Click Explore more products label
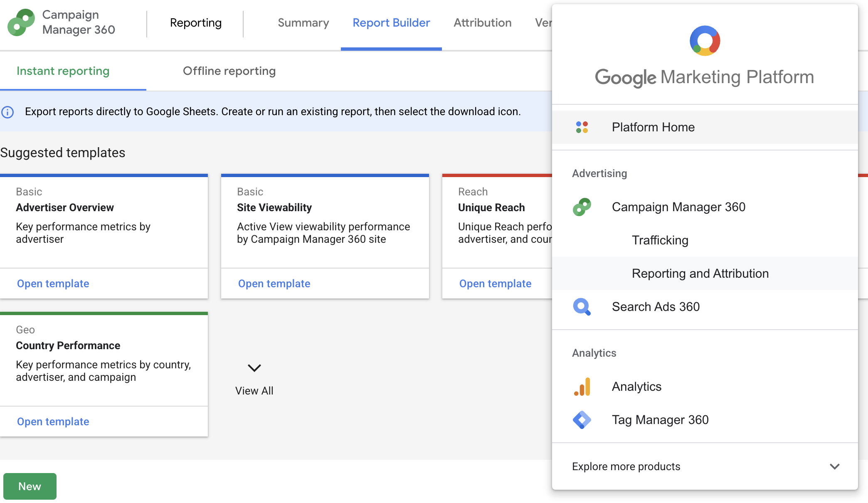Screen dimensions: 868x503 coord(626,466)
